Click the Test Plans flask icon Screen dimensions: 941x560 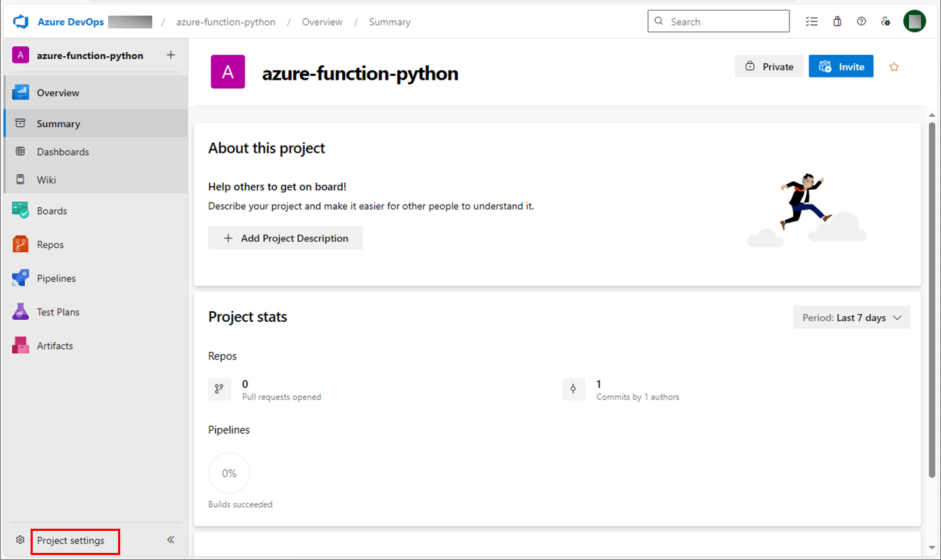coord(21,311)
